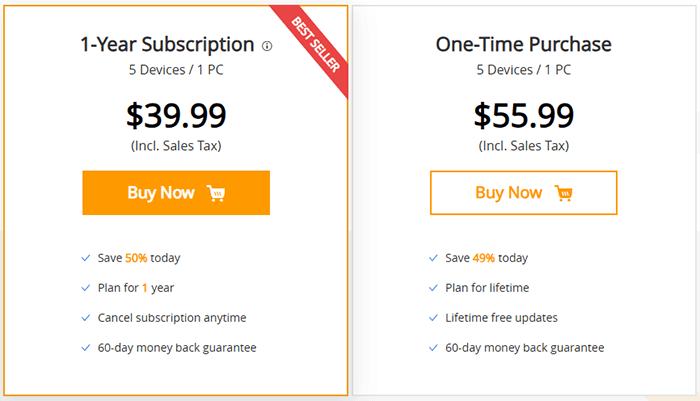Viewport: 700px width, 401px height.
Task: Click the checkmark next to Save 50% today
Action: point(86,258)
